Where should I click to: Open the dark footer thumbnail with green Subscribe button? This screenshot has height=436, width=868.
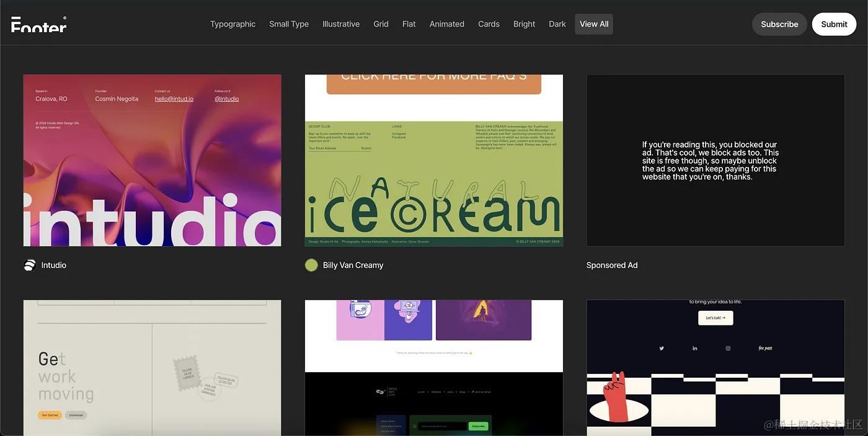point(434,368)
